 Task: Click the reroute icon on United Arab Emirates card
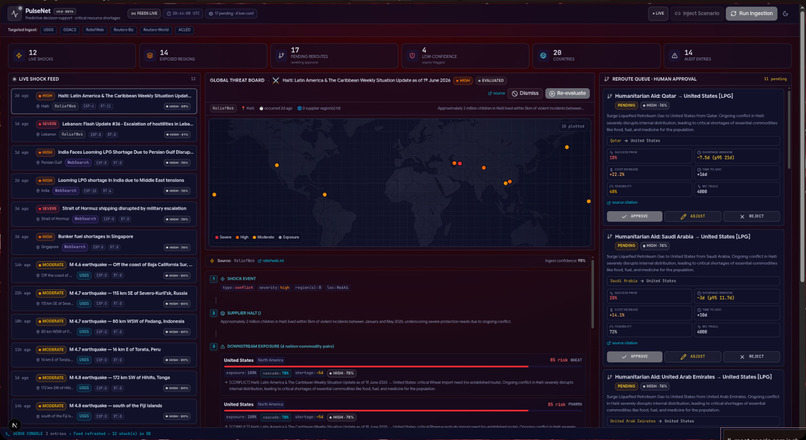tap(610, 377)
